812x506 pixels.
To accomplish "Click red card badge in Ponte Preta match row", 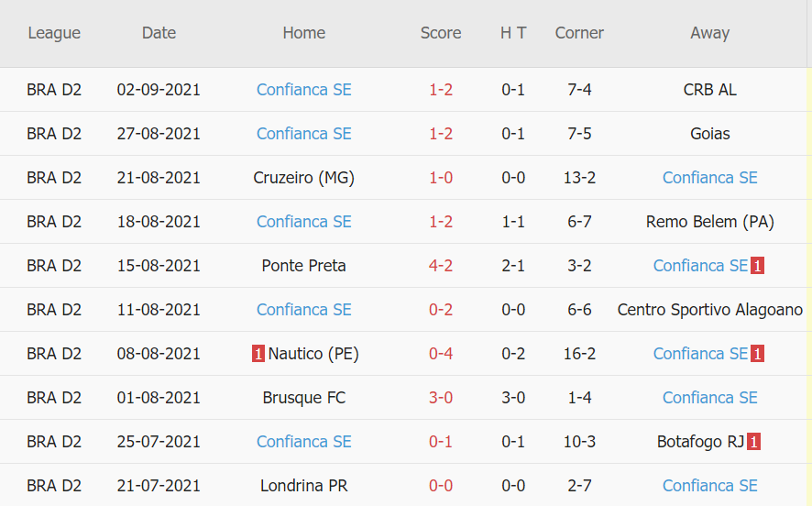I will 757,266.
